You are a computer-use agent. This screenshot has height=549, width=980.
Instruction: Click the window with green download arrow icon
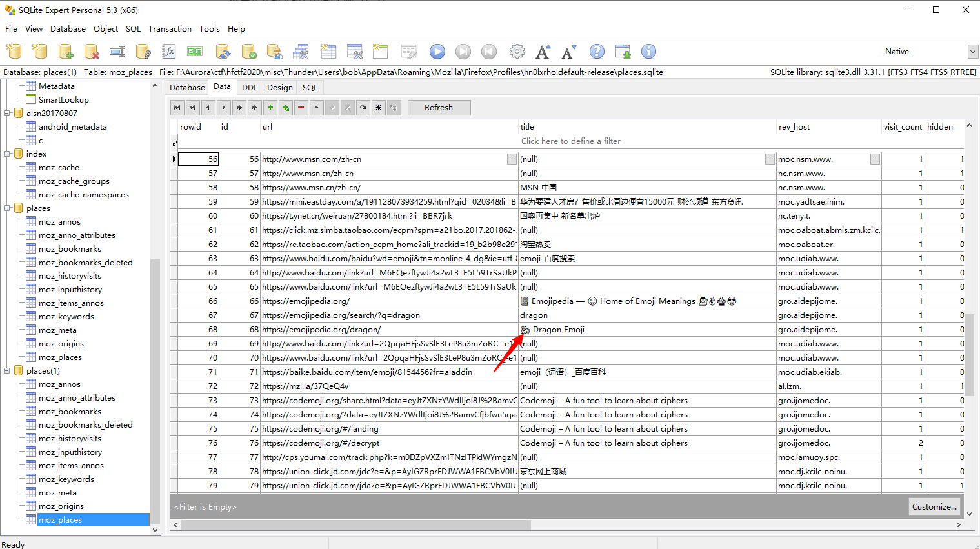pos(623,52)
